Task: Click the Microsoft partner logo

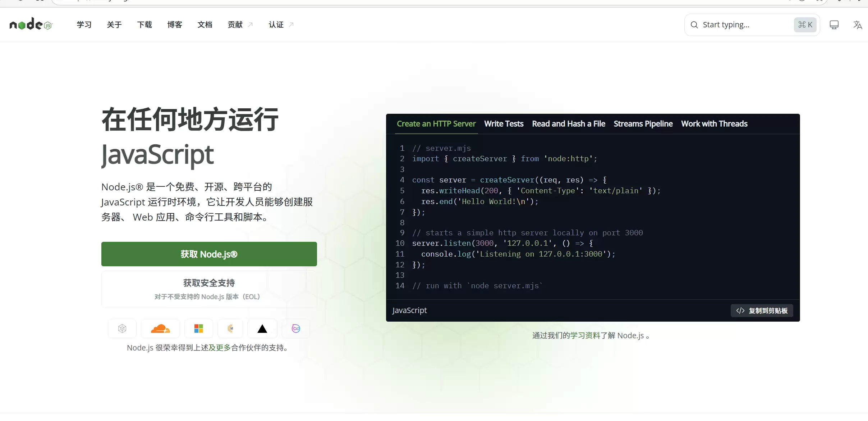Action: [x=198, y=328]
